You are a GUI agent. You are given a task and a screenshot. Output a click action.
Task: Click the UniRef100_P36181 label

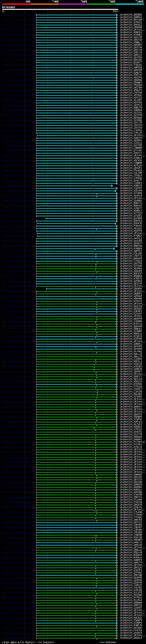click(131, 65)
